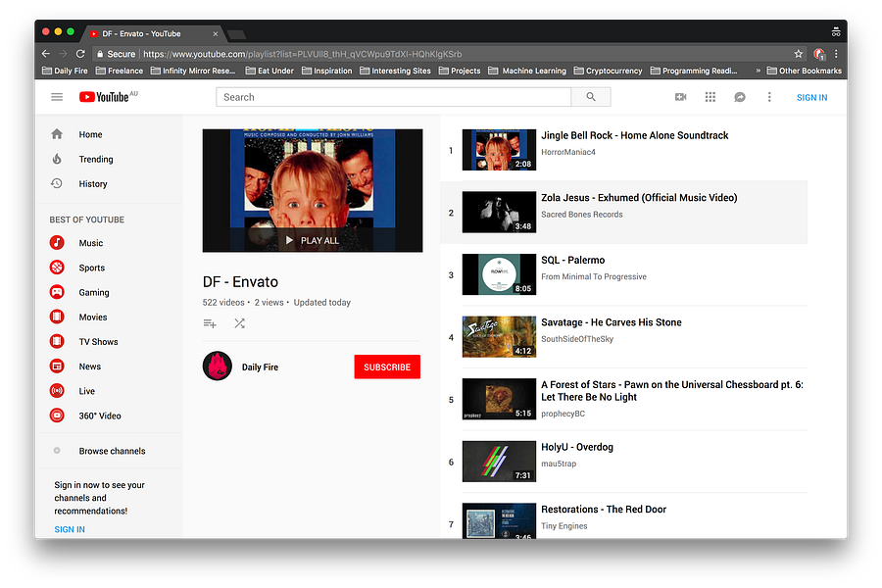
Task: Click the SIGN IN link in sidebar
Action: pyautogui.click(x=70, y=529)
